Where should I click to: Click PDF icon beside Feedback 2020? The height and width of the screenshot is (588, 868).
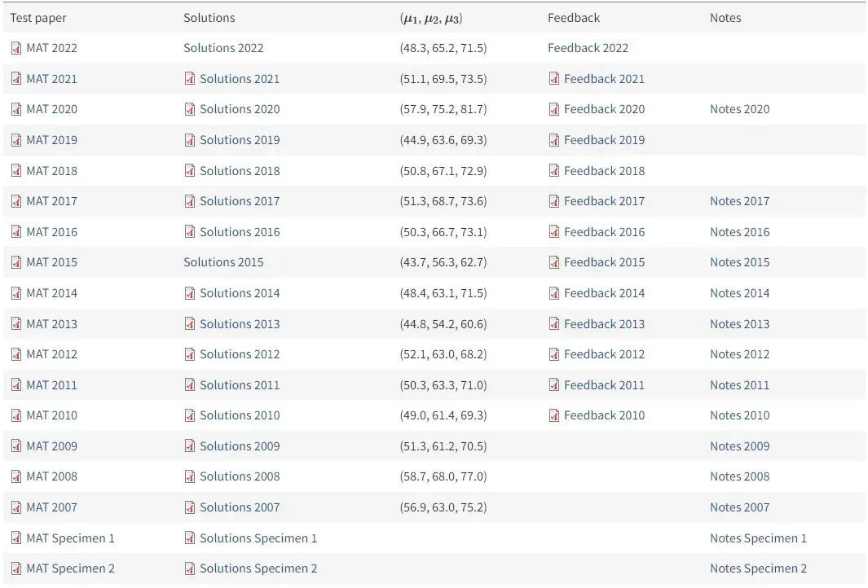[554, 109]
